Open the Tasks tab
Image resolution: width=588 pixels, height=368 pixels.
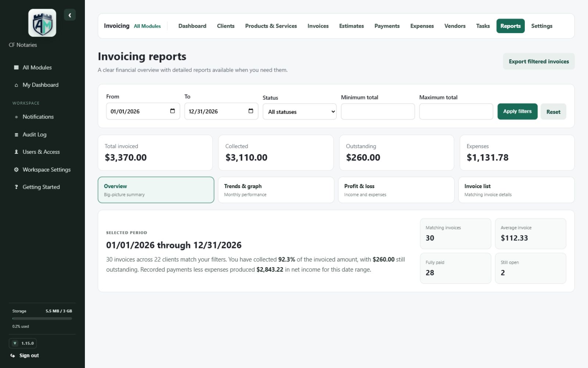click(483, 26)
